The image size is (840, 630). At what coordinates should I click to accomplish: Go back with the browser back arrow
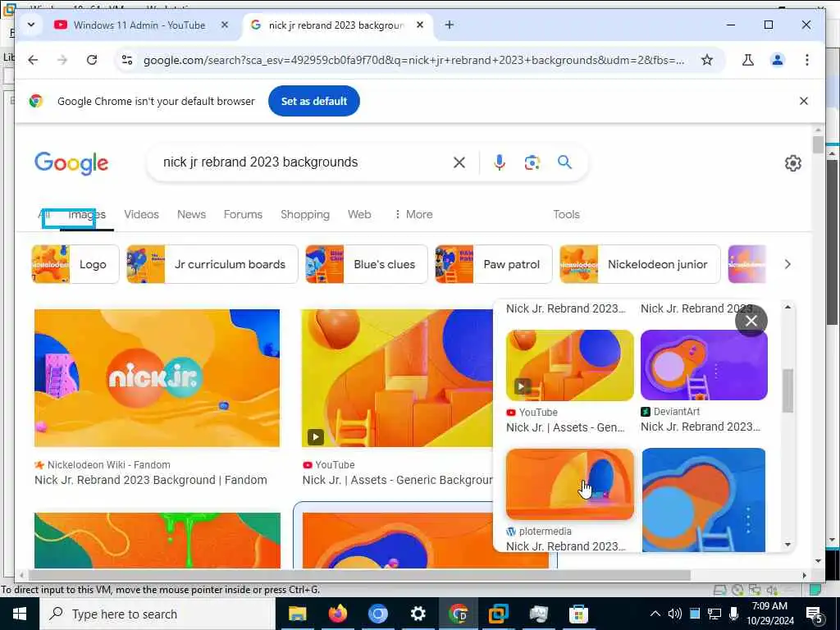click(33, 60)
